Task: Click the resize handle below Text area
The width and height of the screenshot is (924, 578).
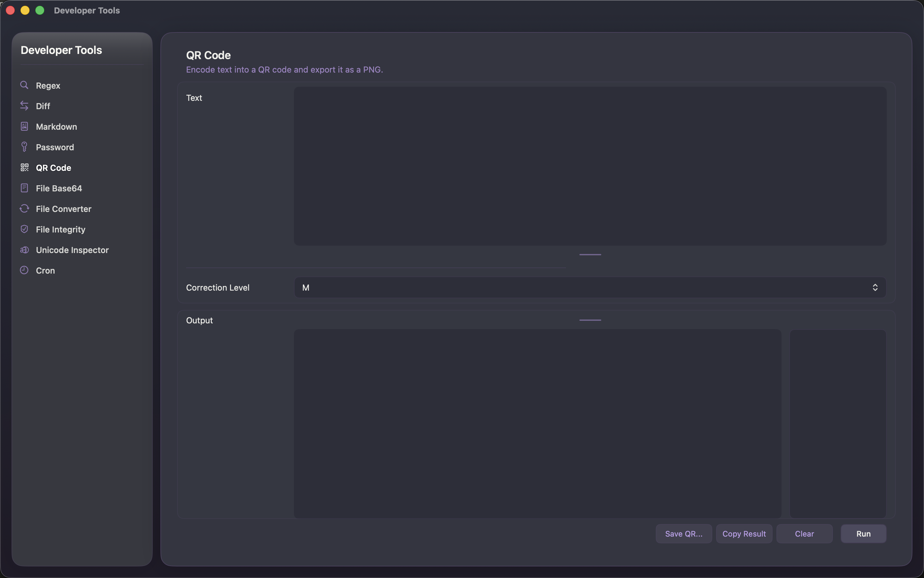Action: tap(590, 255)
